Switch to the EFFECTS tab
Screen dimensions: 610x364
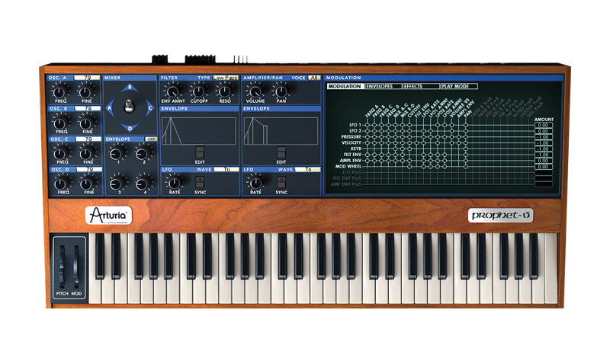point(421,86)
